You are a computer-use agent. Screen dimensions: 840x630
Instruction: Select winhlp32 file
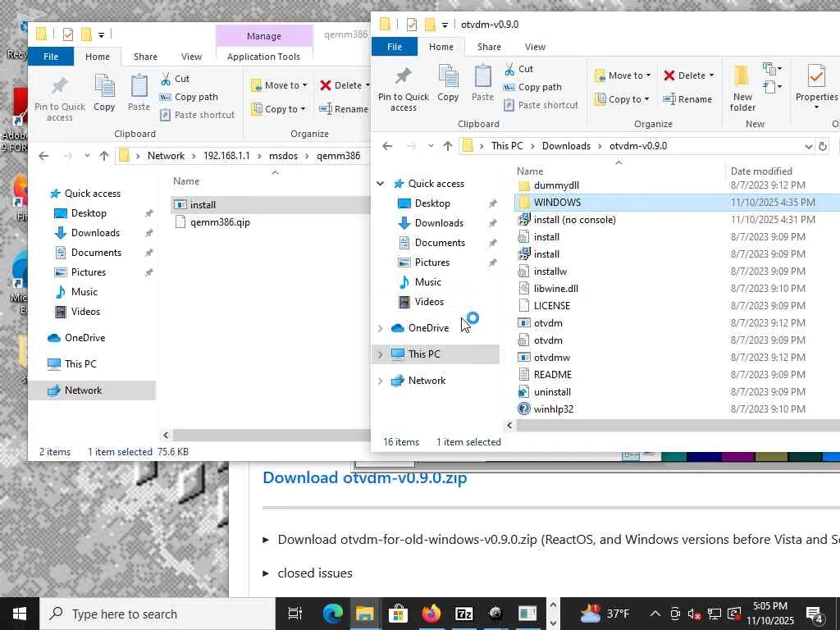(554, 409)
